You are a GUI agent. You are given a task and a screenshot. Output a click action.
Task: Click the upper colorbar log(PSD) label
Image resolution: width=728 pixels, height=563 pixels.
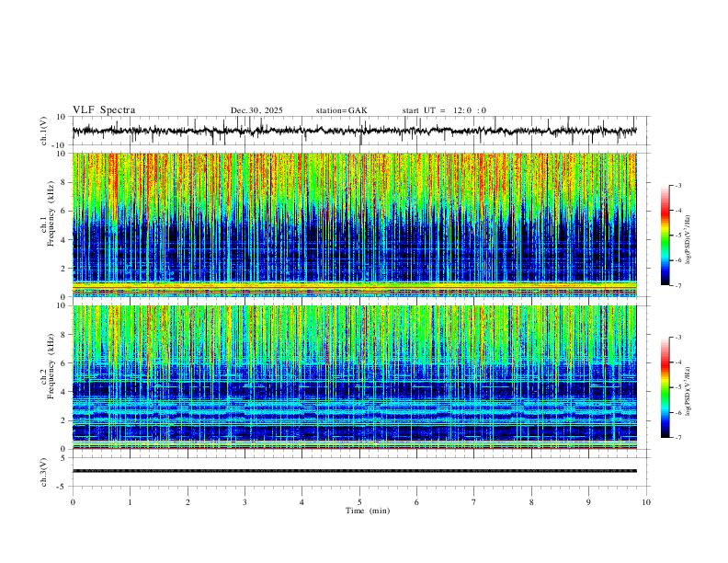click(x=688, y=240)
